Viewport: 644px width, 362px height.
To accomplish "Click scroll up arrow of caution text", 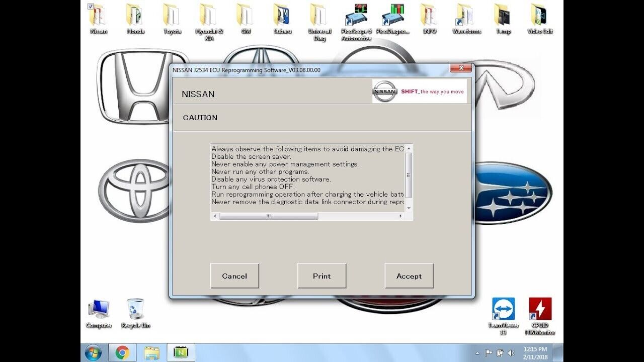I will coord(409,149).
